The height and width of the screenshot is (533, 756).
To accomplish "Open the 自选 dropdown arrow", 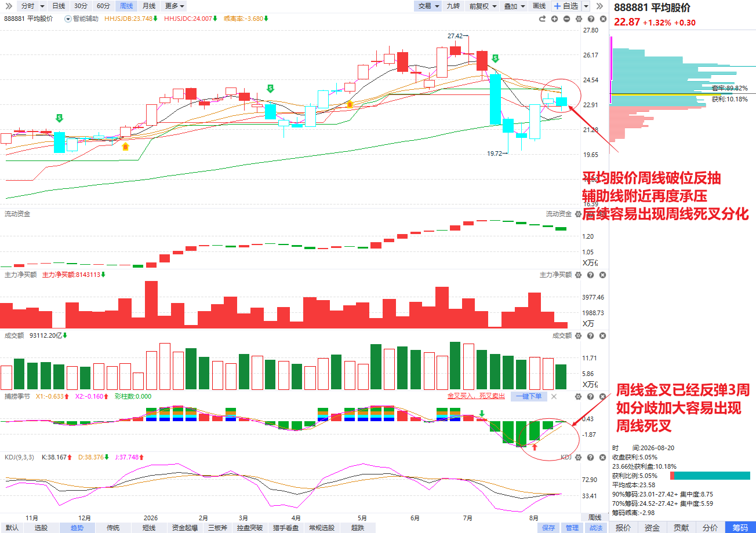I will point(586,6).
